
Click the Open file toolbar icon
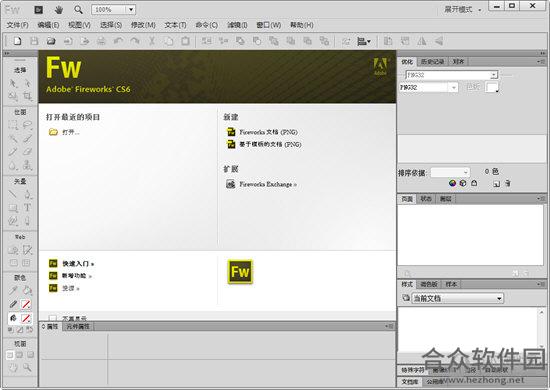[51, 41]
